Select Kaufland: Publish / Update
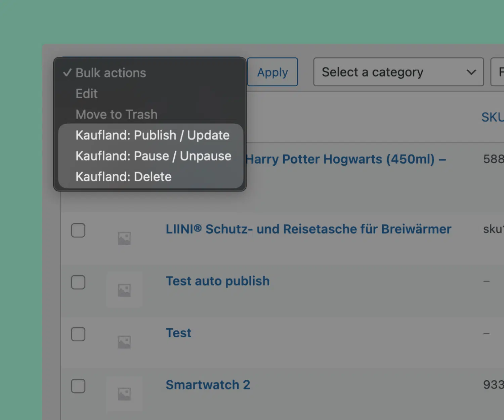Image resolution: width=504 pixels, height=420 pixels. tap(150, 135)
